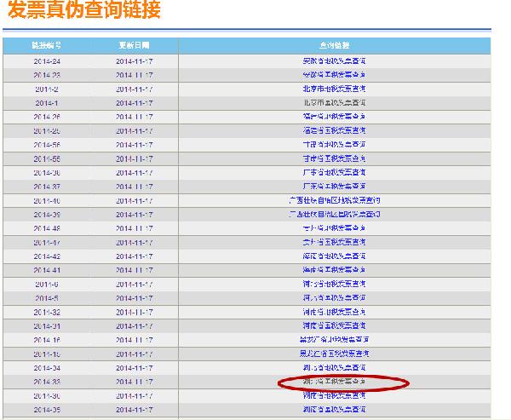Open the 湖南省国税发票查询 link in row 2014-35

pyautogui.click(x=334, y=410)
